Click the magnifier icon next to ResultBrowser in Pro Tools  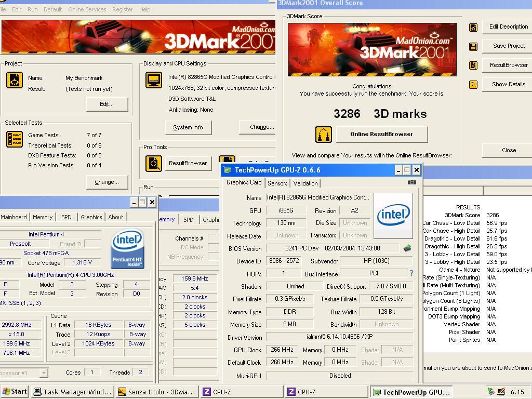pyautogui.click(x=154, y=164)
